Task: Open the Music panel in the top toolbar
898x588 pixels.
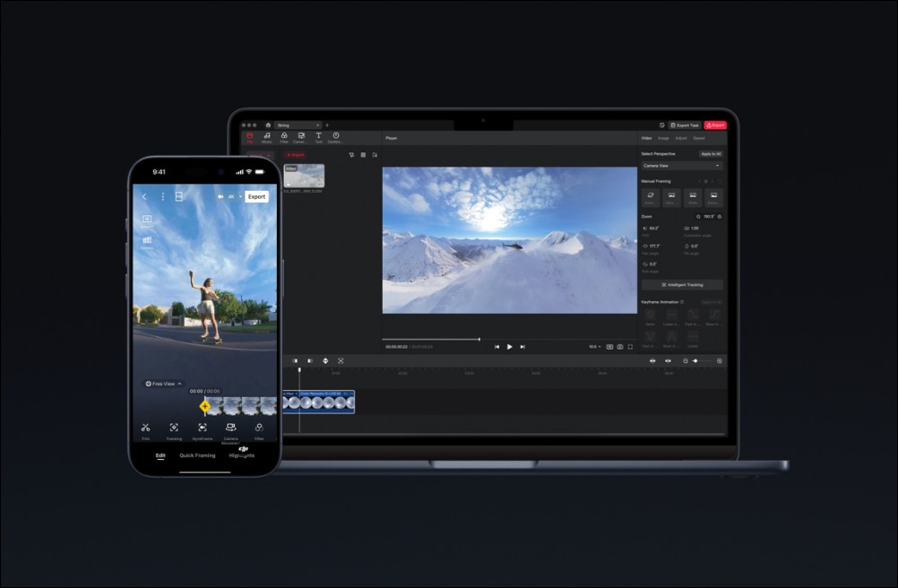Action: click(x=267, y=135)
